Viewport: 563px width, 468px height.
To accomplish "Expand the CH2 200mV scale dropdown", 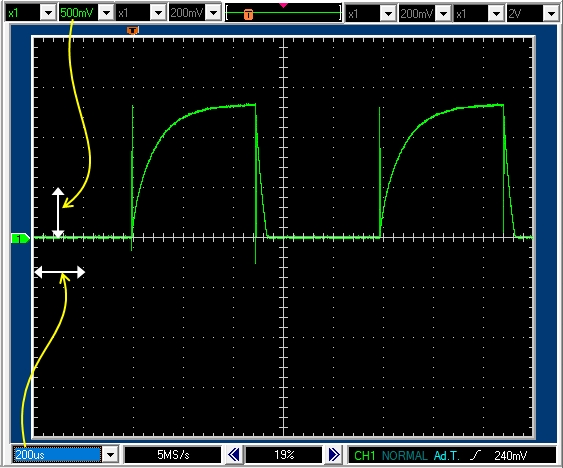I will click(214, 13).
